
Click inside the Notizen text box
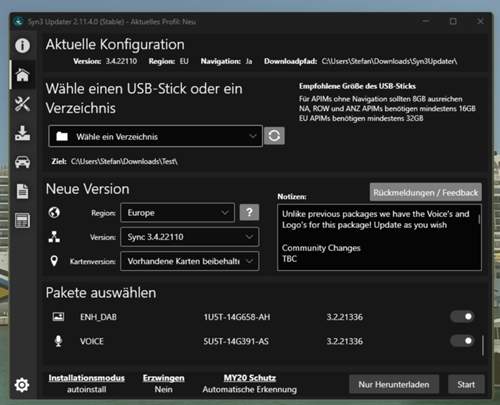click(x=379, y=237)
